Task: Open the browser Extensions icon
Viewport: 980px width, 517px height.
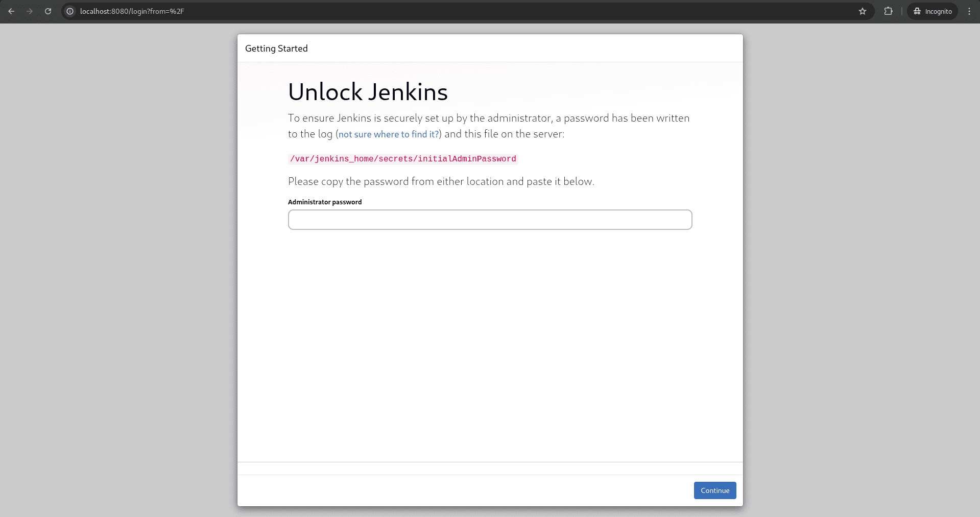Action: point(889,11)
